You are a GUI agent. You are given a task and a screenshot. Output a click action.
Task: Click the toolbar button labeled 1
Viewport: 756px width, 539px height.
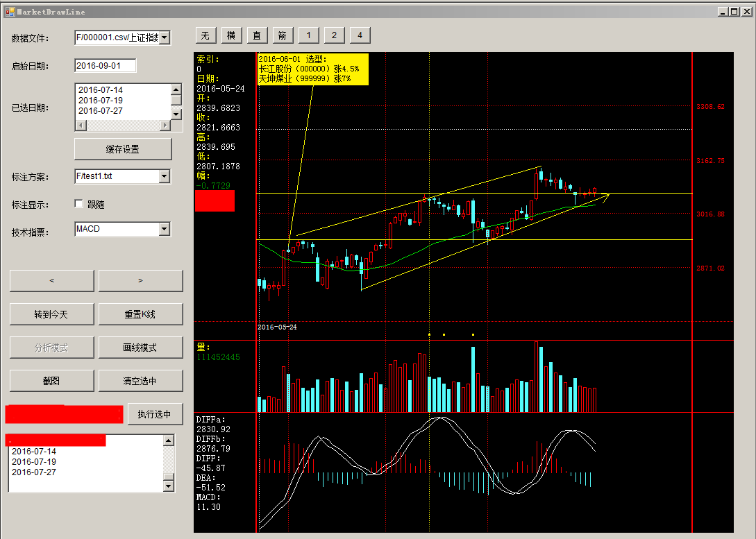pyautogui.click(x=308, y=35)
